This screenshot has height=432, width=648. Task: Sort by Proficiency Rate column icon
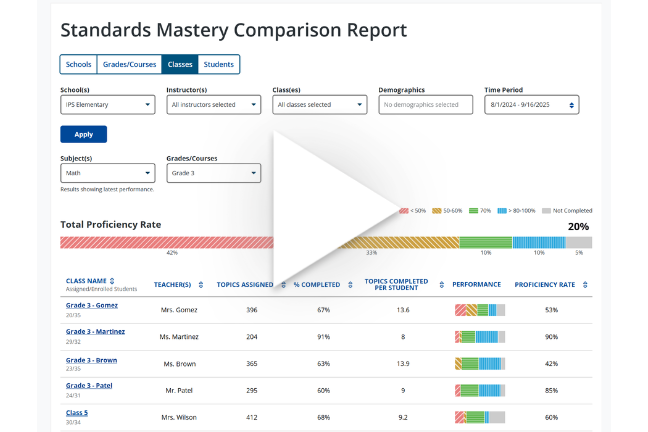[583, 285]
